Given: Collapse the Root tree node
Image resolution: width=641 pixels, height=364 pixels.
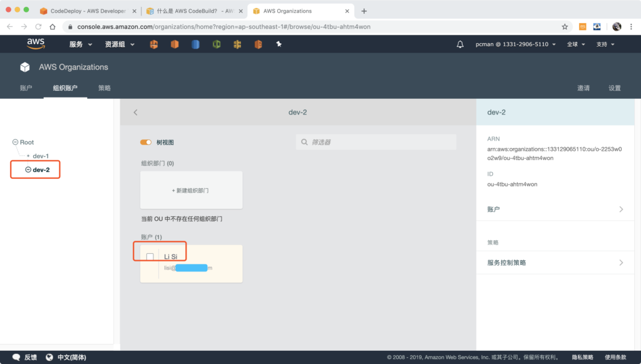Looking at the screenshot, I should (15, 142).
